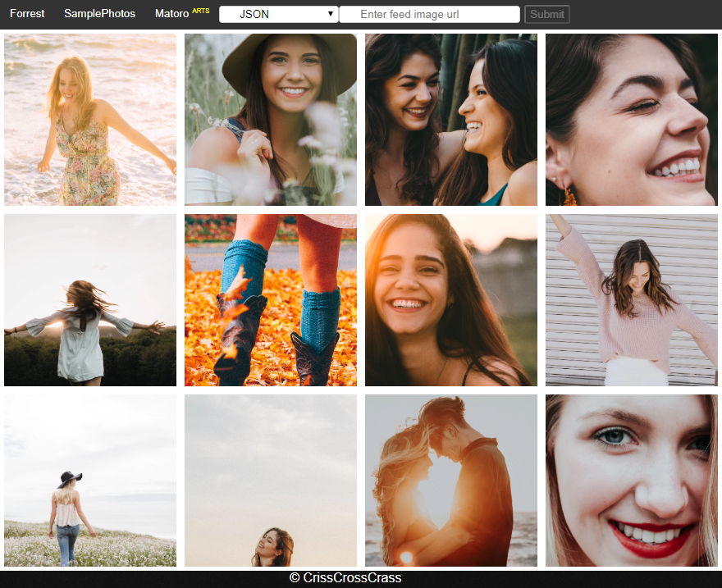The image size is (722, 588).
Task: Open photo of woman in black hat walking in field
Action: [x=90, y=481]
